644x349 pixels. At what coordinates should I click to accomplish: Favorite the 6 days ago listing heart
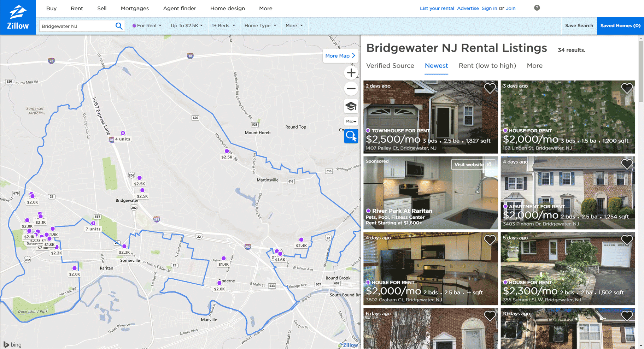(490, 315)
